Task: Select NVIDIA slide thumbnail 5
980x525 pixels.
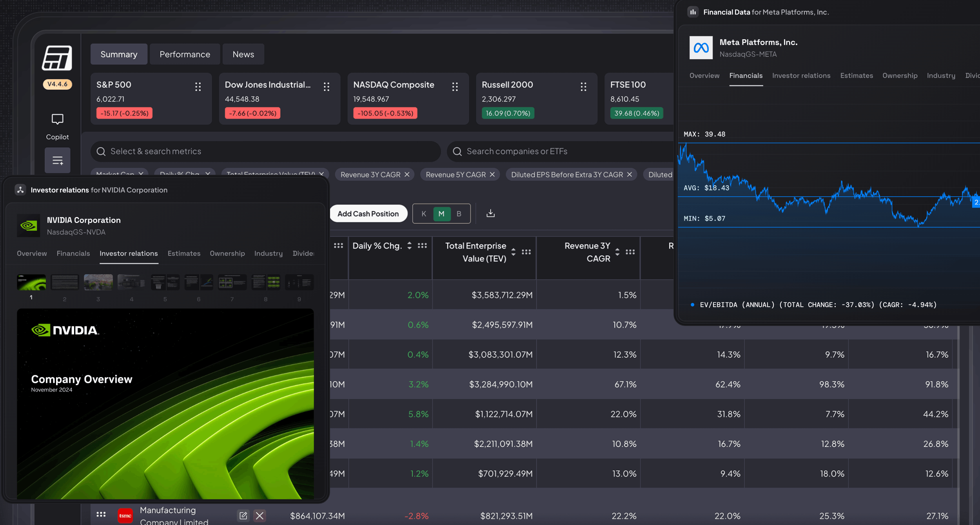Action: coord(165,282)
